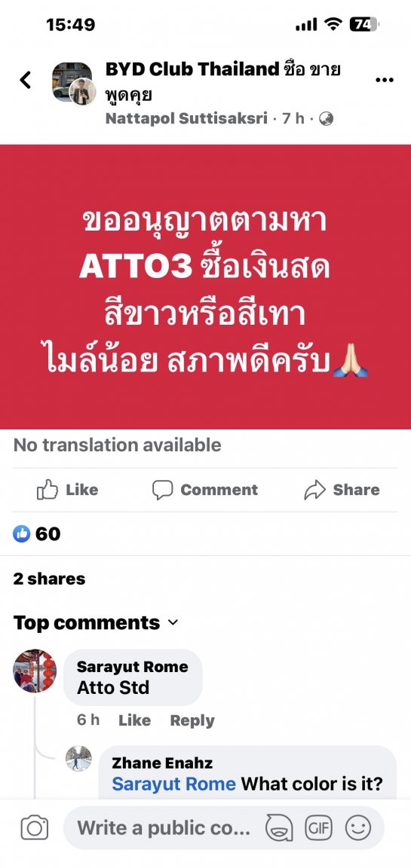Open Nattapol Suttisaksri's profile
411x868 pixels.
[x=186, y=118]
